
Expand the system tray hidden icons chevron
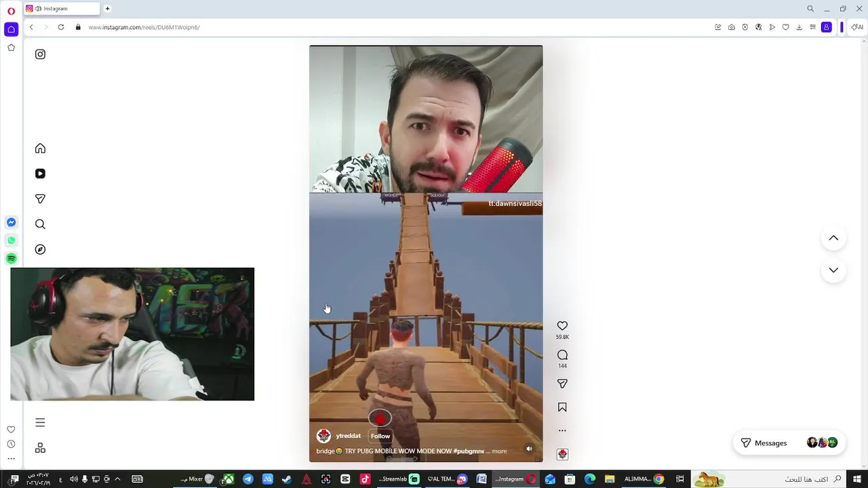(x=117, y=479)
